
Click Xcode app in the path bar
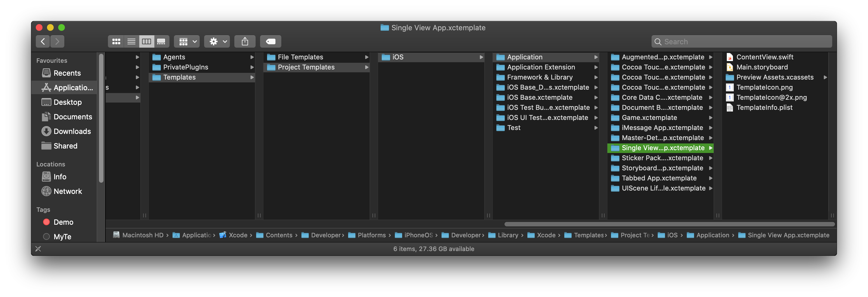tap(238, 235)
